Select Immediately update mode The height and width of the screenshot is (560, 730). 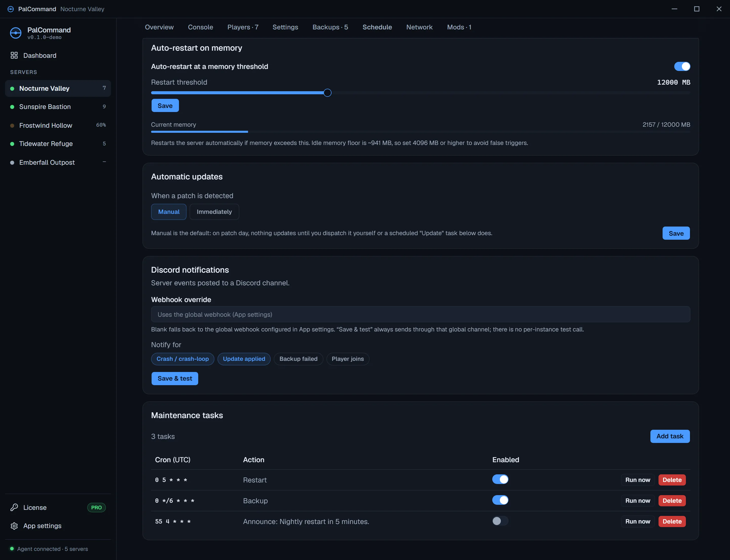pos(214,212)
